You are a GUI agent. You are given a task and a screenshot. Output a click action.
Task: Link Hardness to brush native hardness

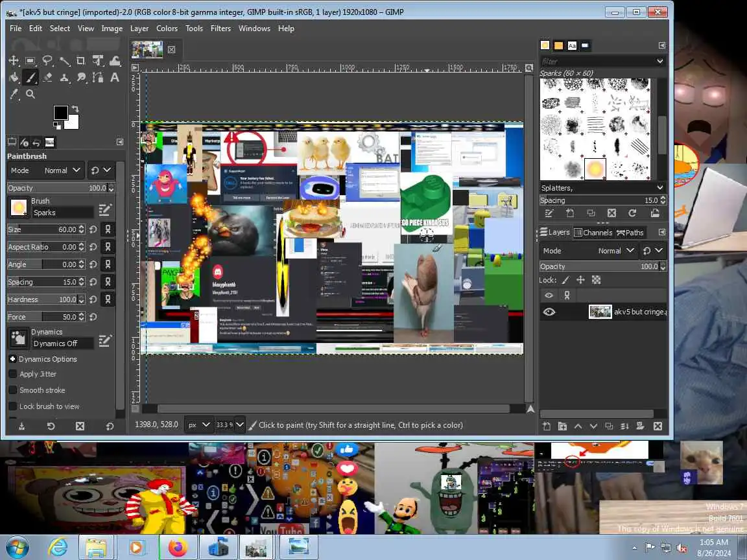(108, 299)
